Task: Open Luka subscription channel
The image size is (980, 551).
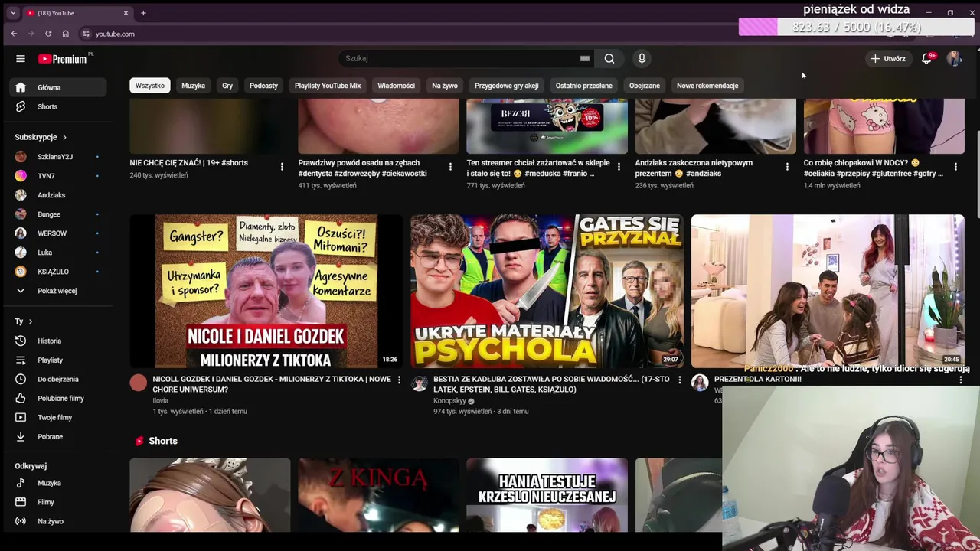Action: (x=58, y=253)
